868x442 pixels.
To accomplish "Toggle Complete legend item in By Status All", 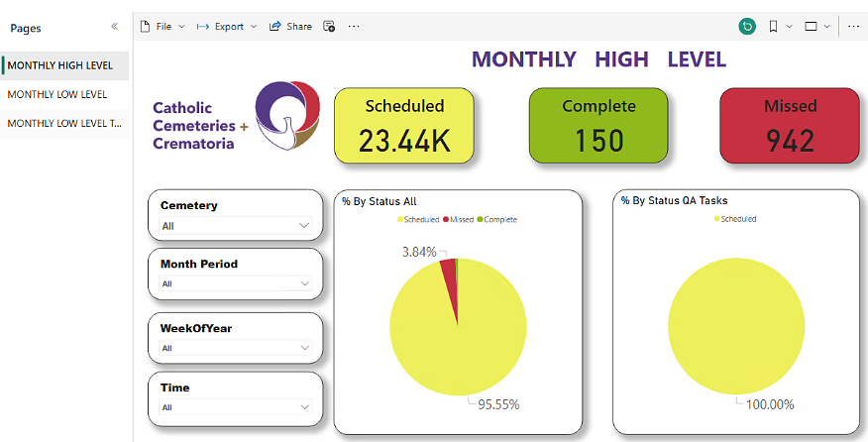I will [x=499, y=219].
